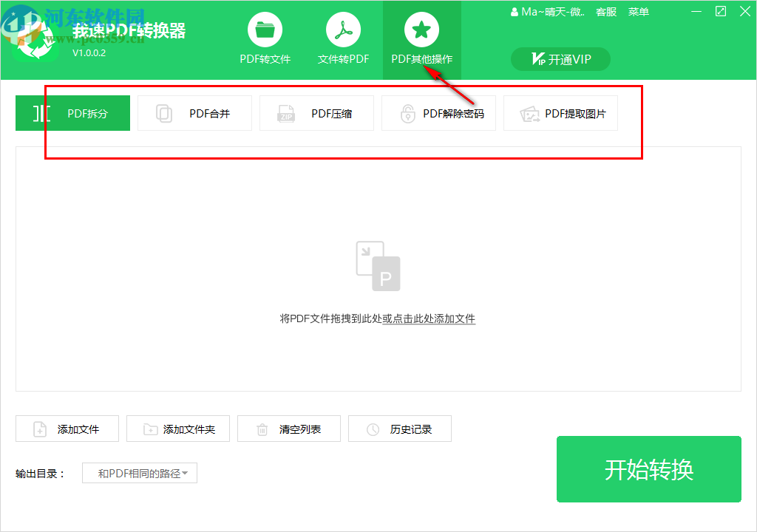The height and width of the screenshot is (532, 757).
Task: Click the 添加文件 plus-file icon
Action: tap(38, 429)
